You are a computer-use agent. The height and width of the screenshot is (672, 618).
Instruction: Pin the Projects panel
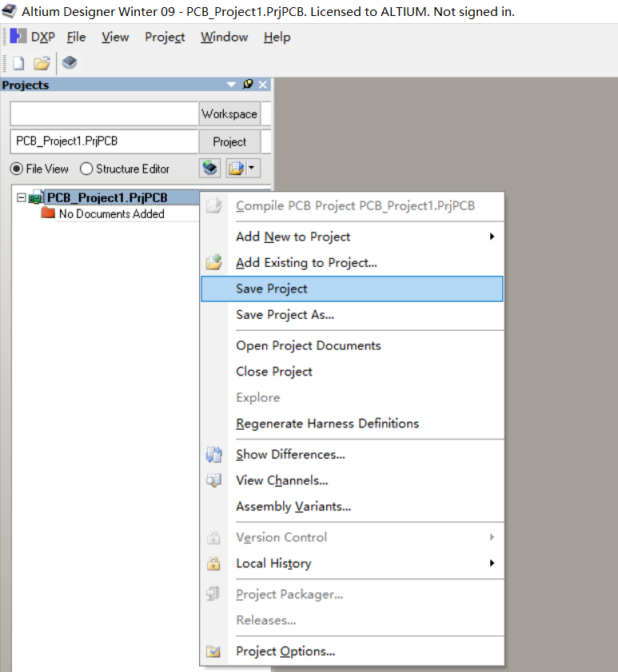click(x=248, y=84)
